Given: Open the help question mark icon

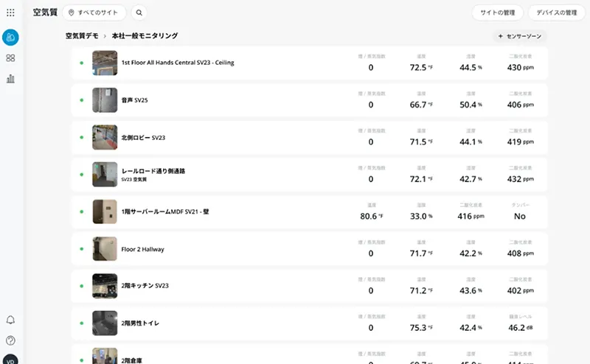Looking at the screenshot, I should 10,340.
